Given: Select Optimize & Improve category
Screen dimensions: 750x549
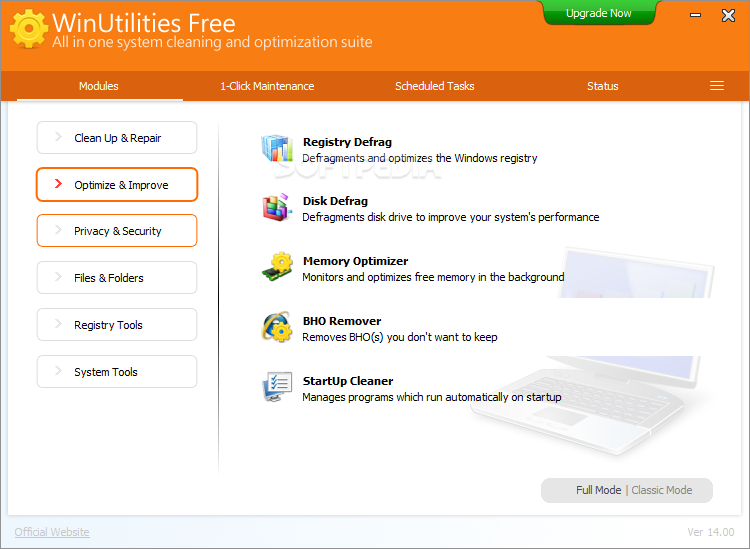Looking at the screenshot, I should click(x=117, y=185).
